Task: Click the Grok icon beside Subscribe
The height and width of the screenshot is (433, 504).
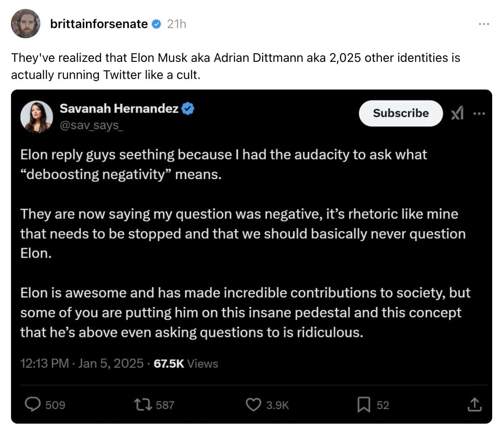Action: coord(457,113)
